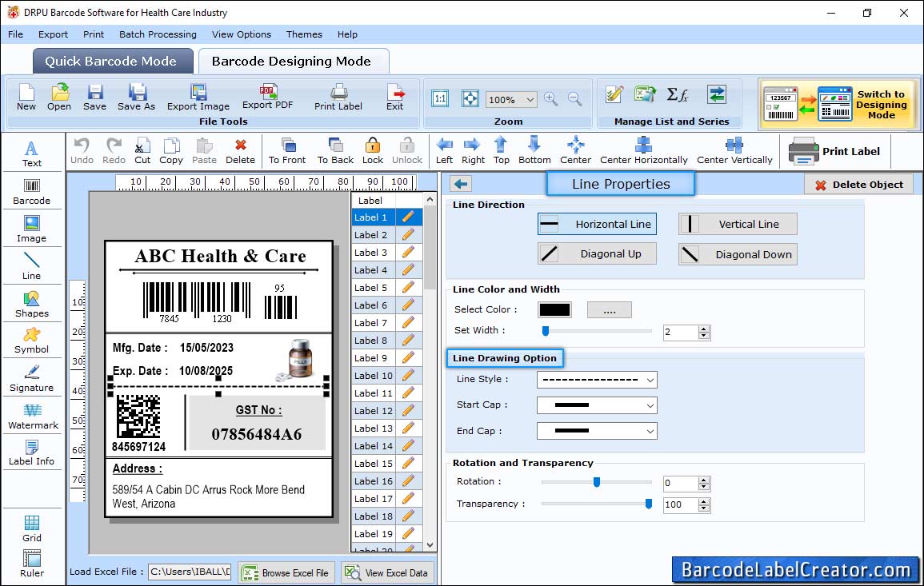Open the Export menu

coord(53,34)
